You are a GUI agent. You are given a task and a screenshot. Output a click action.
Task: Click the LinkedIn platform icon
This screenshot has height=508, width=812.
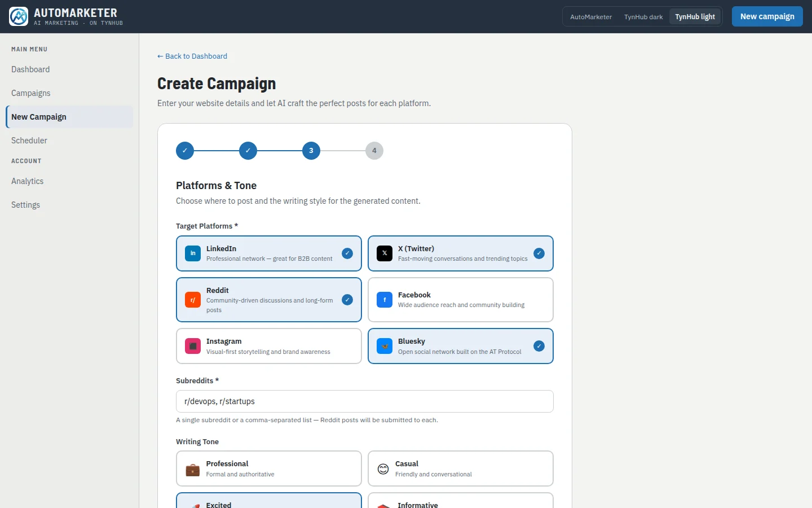(193, 253)
